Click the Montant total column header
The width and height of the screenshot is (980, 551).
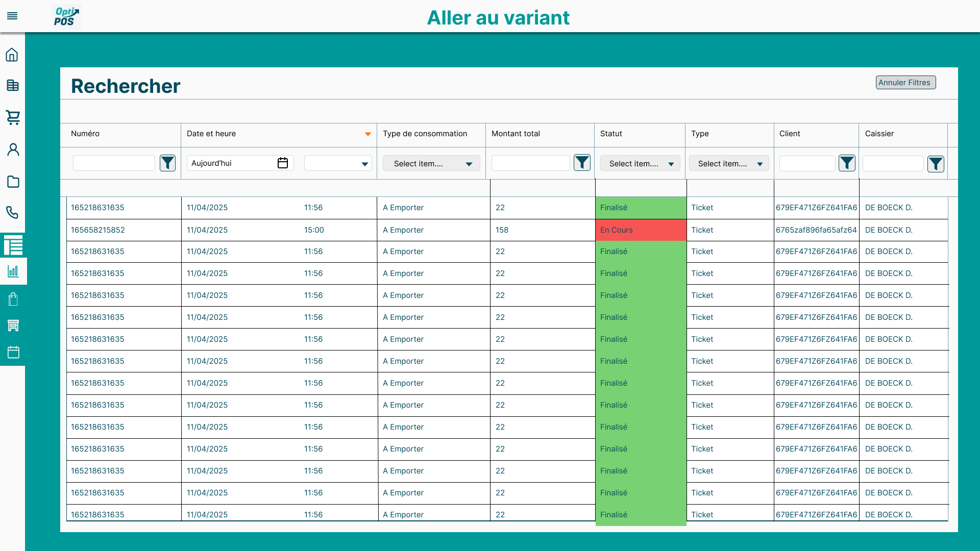[x=516, y=134]
